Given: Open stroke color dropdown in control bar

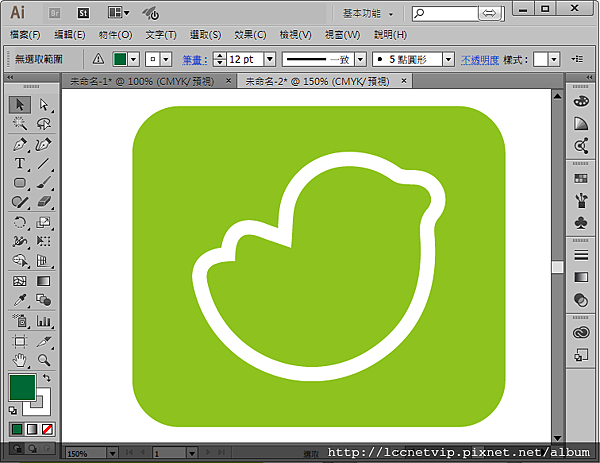Looking at the screenshot, I should tap(166, 59).
